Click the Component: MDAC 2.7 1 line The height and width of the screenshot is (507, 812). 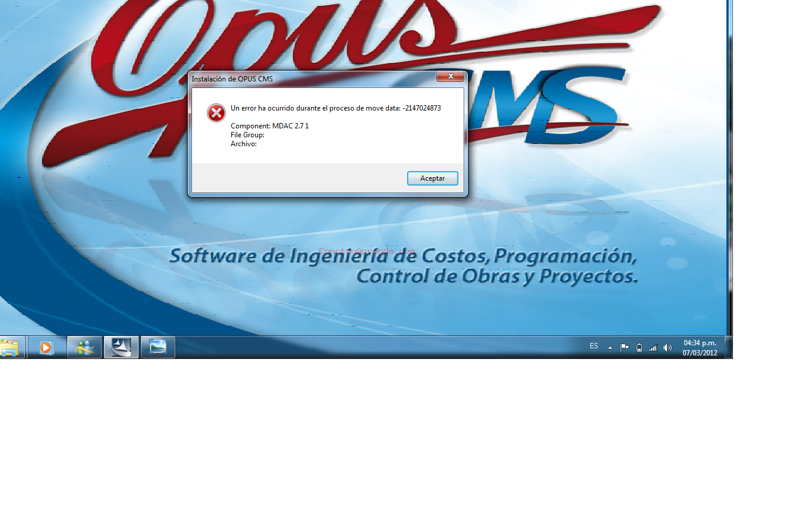pyautogui.click(x=269, y=126)
